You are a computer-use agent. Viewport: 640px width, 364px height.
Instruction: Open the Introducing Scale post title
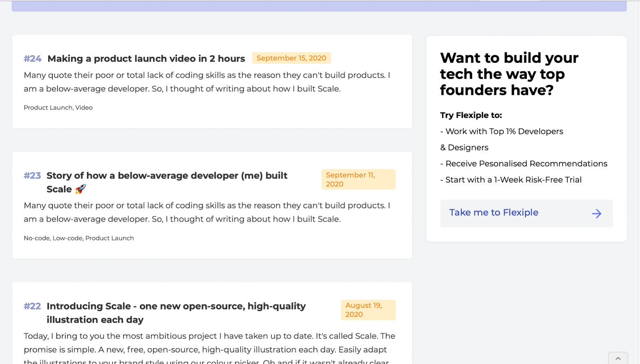176,306
